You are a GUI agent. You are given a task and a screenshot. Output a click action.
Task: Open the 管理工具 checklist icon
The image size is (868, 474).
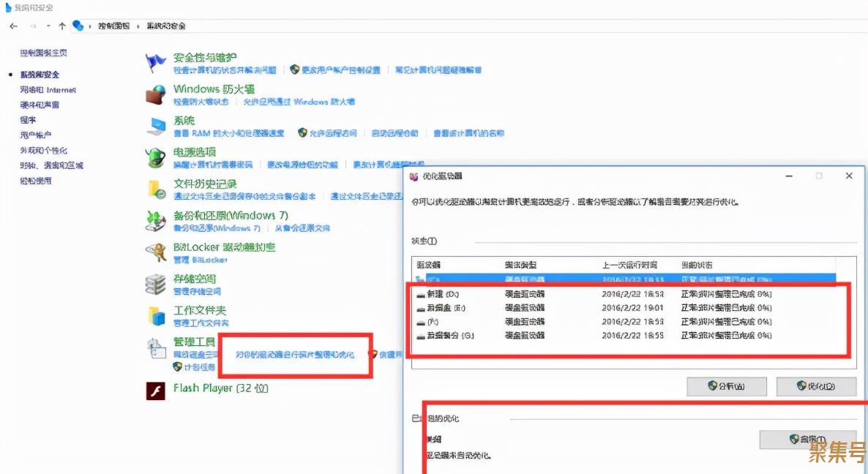point(156,348)
